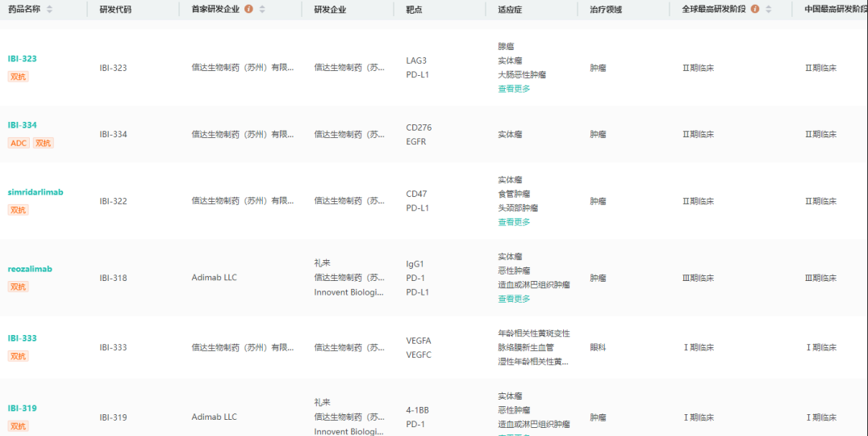Click VEGFA target in IBI-333 row
The image size is (868, 436).
coord(419,341)
